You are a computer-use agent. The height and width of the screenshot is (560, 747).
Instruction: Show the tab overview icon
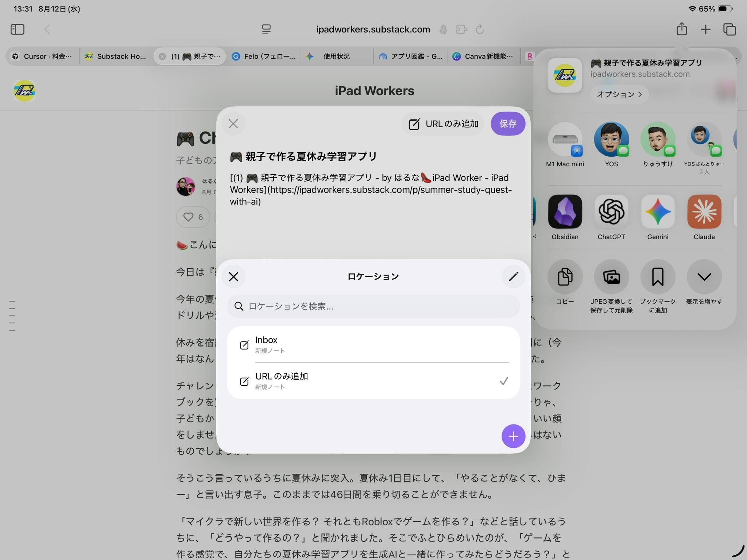[729, 29]
